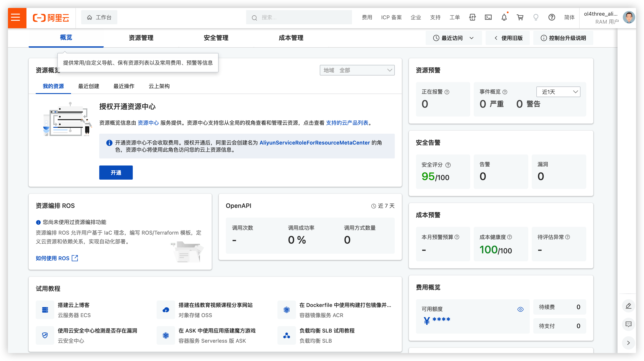This screenshot has height=361, width=644.
Task: Click the 搭建云上博客 ECS tutorial icon
Action: coord(45,310)
